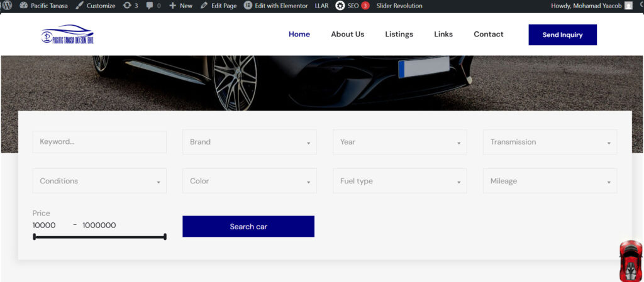Screen dimensions: 644x282
Task: Open the Pacific Tanasa site dashboard icon
Action: pyautogui.click(x=24, y=6)
